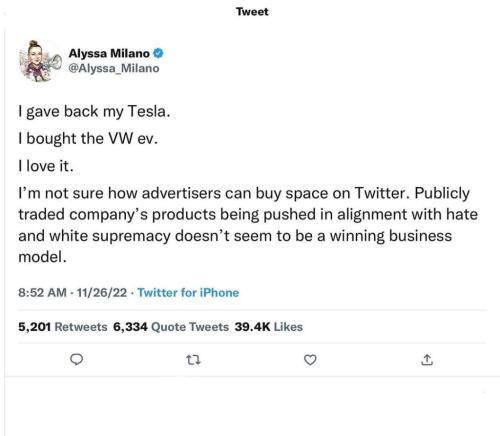This screenshot has width=500, height=436.
Task: Click the reply speech bubble icon
Action: [77, 359]
